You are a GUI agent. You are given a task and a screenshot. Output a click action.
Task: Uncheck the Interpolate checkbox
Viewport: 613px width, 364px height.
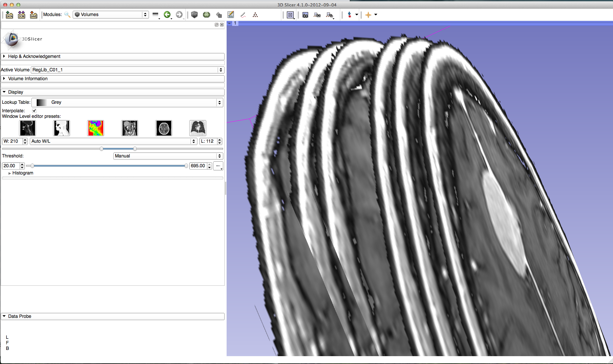coord(34,111)
